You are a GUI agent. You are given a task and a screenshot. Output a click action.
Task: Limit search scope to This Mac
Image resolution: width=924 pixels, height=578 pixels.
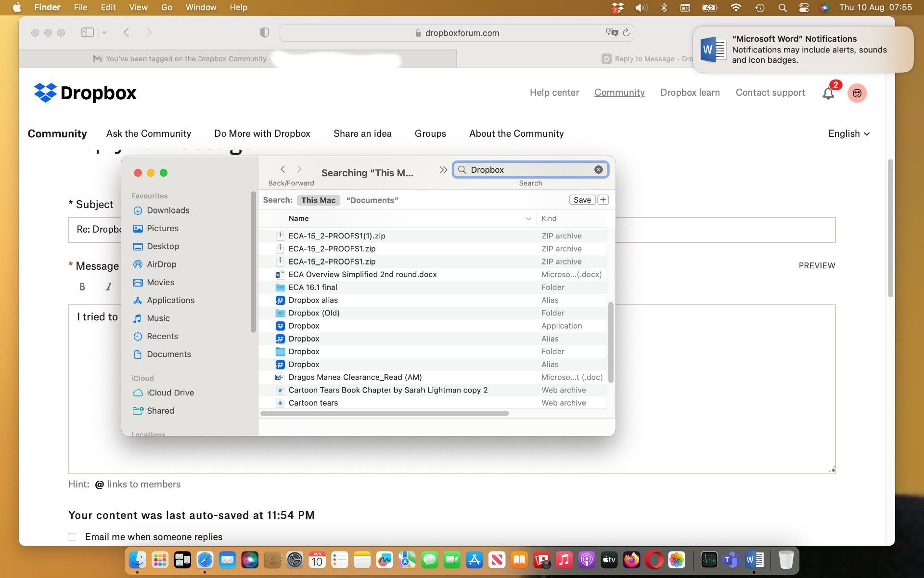(318, 200)
